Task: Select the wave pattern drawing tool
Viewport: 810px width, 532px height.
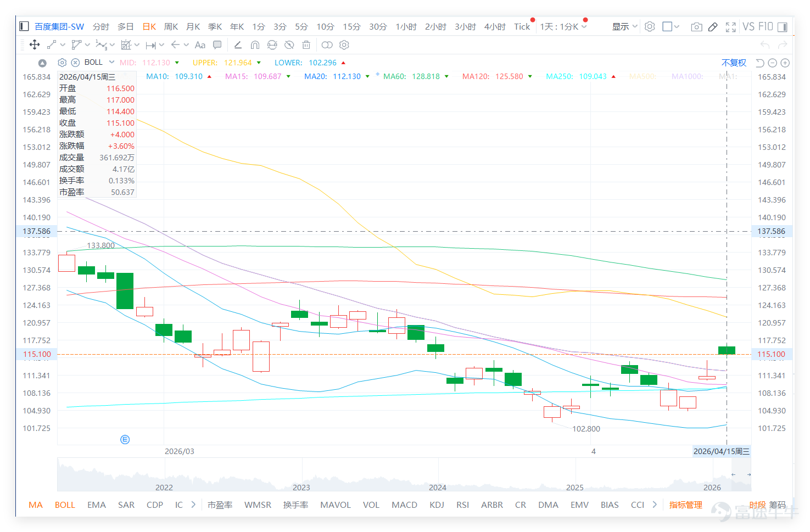Action: pyautogui.click(x=101, y=45)
